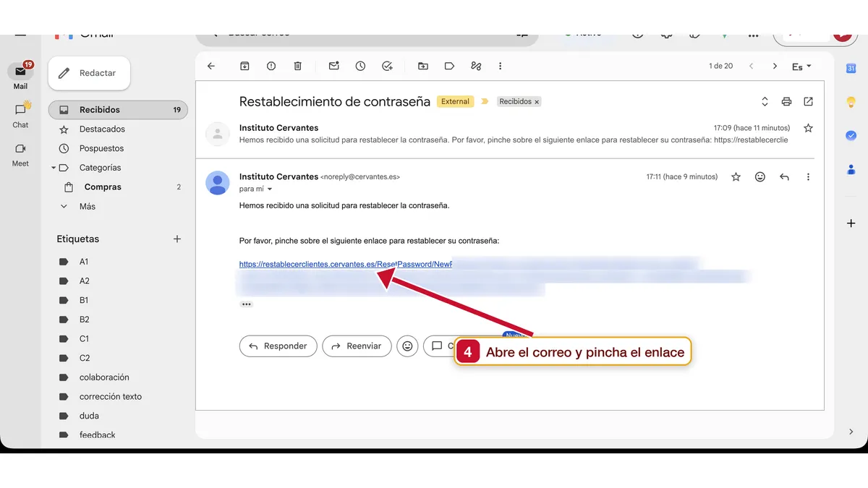Open Contacts side panel
This screenshot has width=868, height=488.
coord(851,169)
